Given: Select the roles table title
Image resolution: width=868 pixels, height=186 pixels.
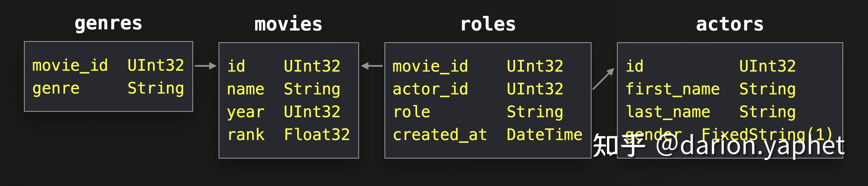Looking at the screenshot, I should tap(488, 24).
